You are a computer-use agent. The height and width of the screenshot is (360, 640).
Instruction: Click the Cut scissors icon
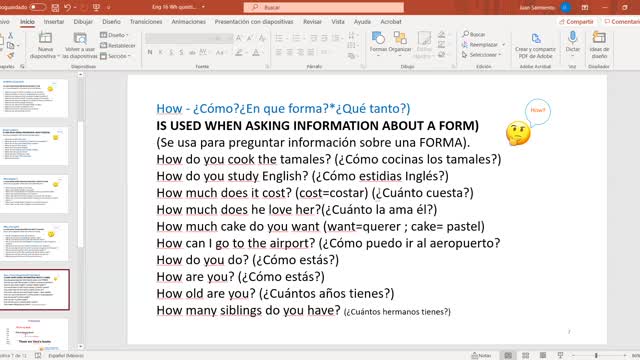click(x=11, y=36)
